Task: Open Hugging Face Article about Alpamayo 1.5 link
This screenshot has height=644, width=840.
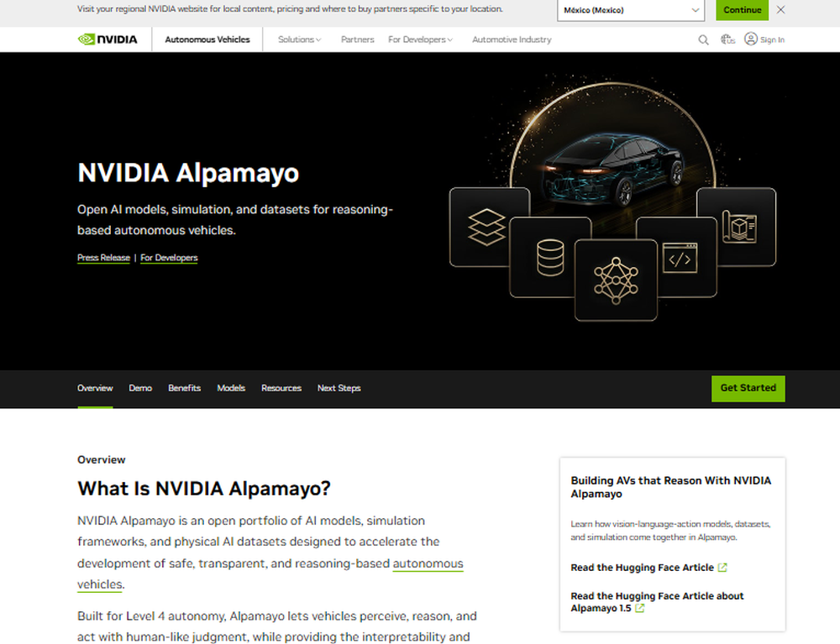Action: (x=657, y=602)
